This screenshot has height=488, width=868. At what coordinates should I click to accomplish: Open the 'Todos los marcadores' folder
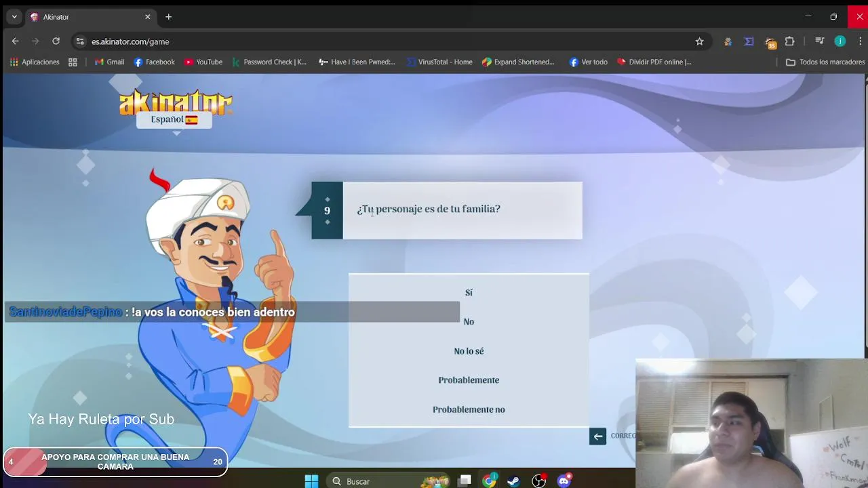(825, 62)
